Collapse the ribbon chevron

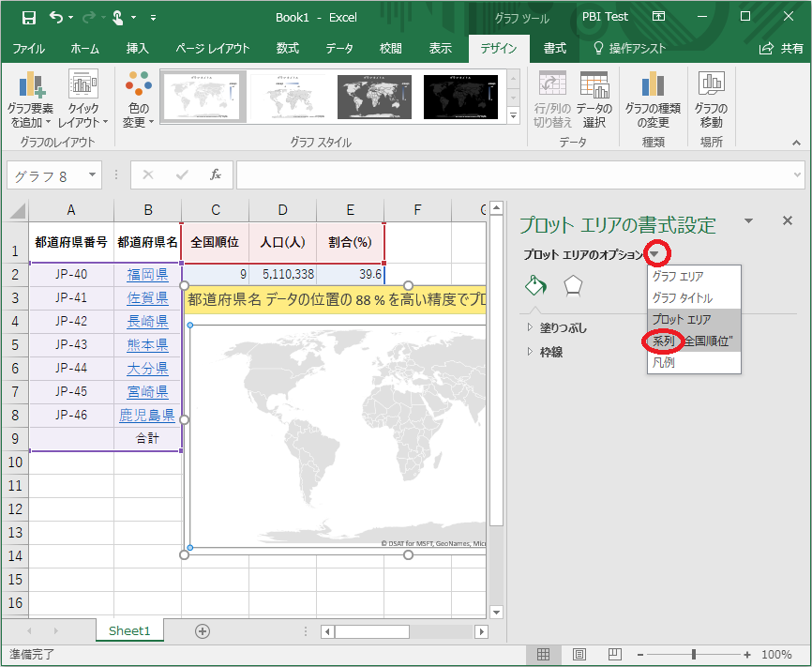796,143
